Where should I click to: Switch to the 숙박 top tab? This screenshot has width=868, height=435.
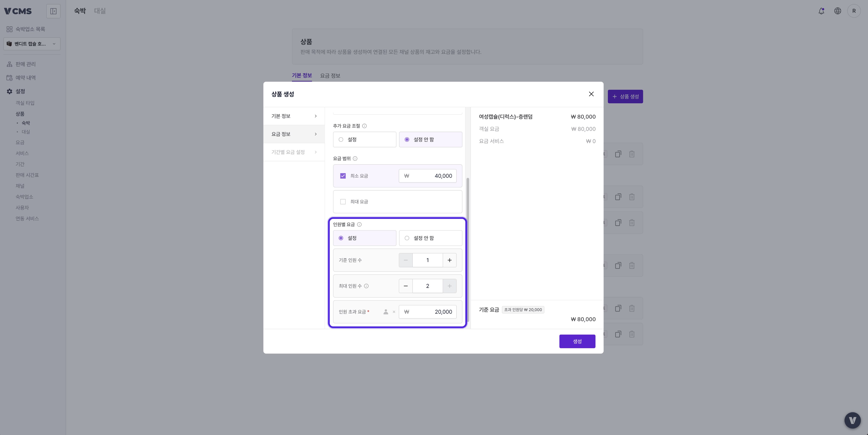(x=80, y=11)
